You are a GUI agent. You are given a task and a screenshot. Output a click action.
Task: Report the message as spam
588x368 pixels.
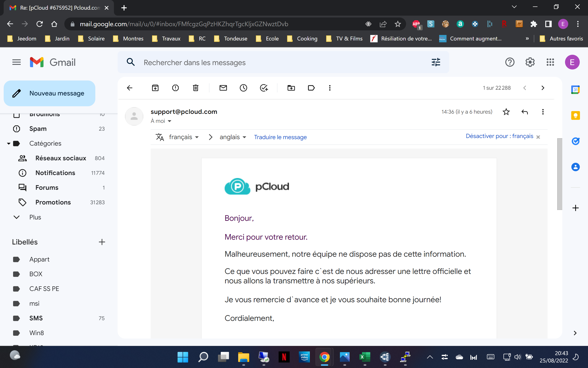click(x=175, y=88)
